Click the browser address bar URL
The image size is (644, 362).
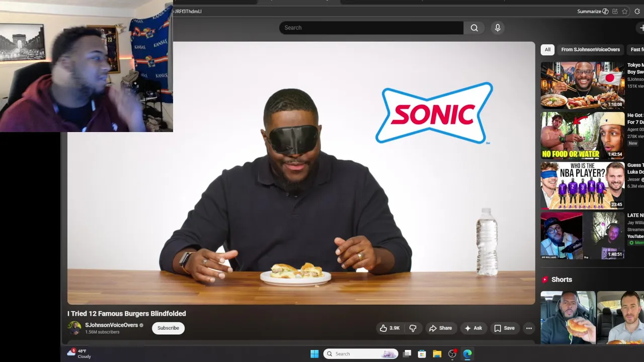tap(188, 11)
